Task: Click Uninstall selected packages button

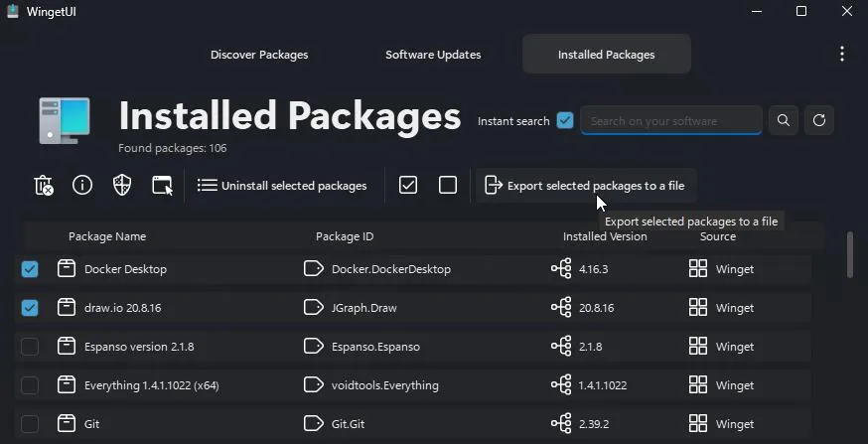Action: (282, 186)
